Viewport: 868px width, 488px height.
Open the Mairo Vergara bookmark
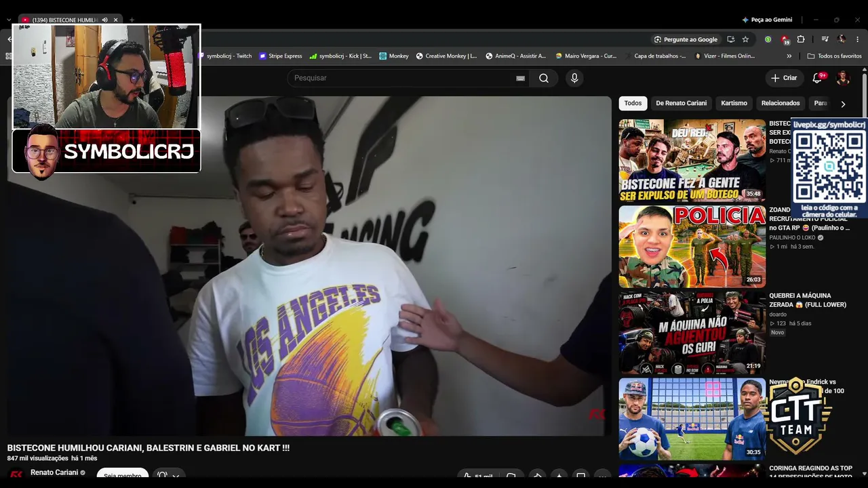point(586,56)
